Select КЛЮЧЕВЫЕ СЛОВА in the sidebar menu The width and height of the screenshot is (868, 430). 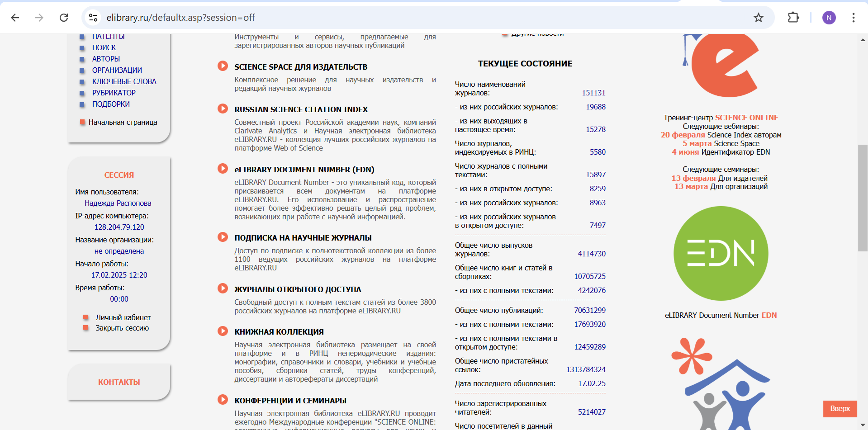point(124,81)
